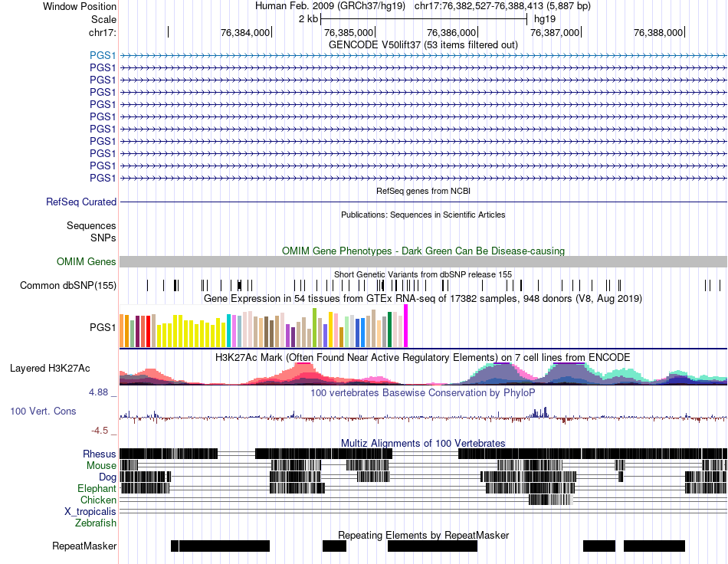728x564 pixels.
Task: Click the OMIM Genes track label
Action: (x=86, y=262)
